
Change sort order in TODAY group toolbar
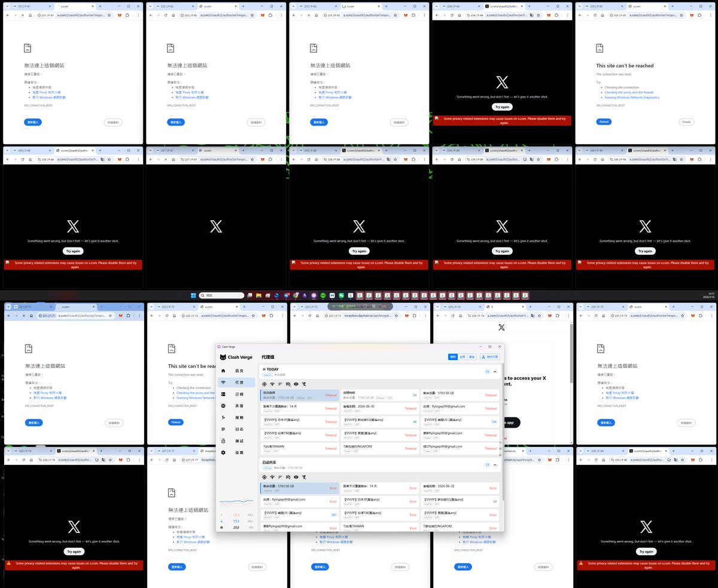280,383
